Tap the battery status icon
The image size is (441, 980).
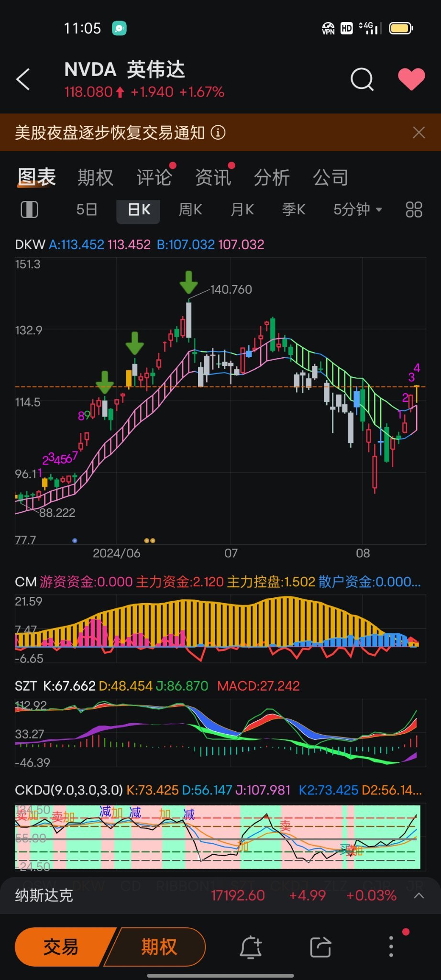tap(401, 28)
